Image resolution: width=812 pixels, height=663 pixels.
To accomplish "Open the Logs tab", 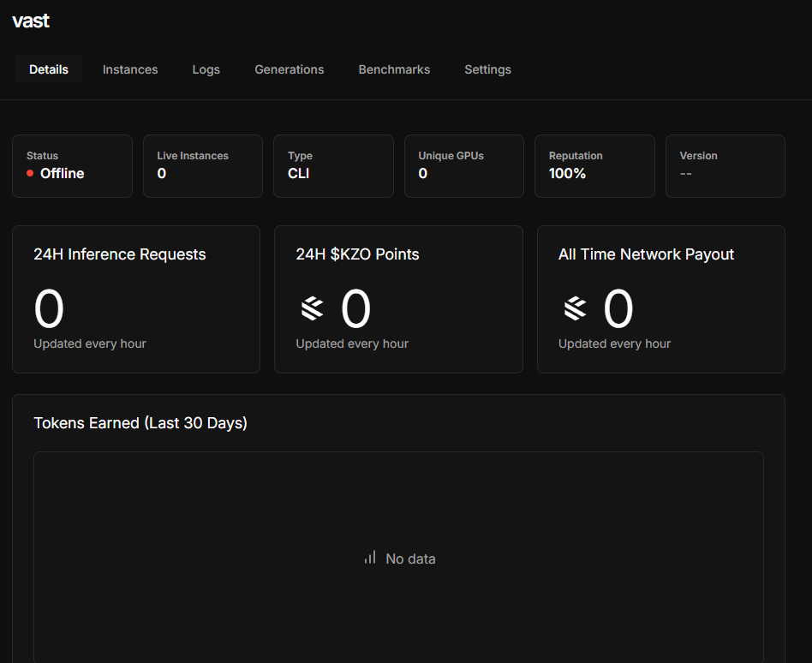I will pos(206,69).
